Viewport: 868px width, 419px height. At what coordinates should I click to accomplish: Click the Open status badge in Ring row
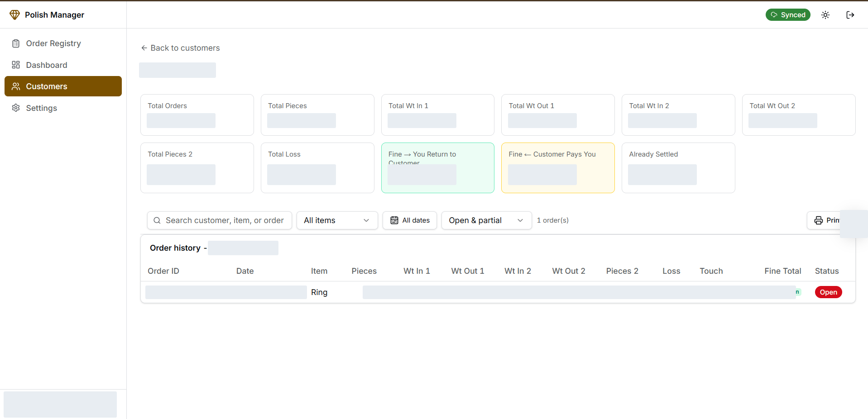[828, 292]
